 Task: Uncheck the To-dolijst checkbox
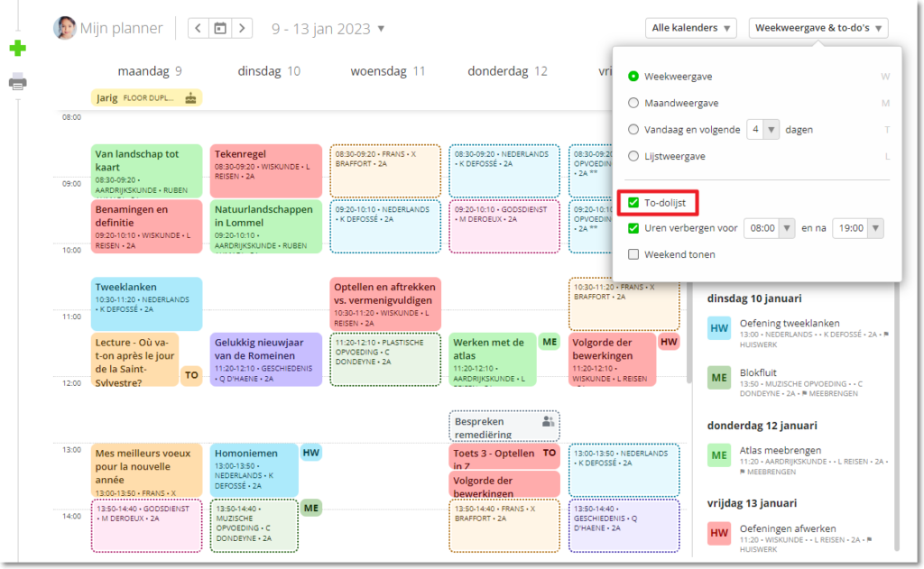pyautogui.click(x=633, y=203)
